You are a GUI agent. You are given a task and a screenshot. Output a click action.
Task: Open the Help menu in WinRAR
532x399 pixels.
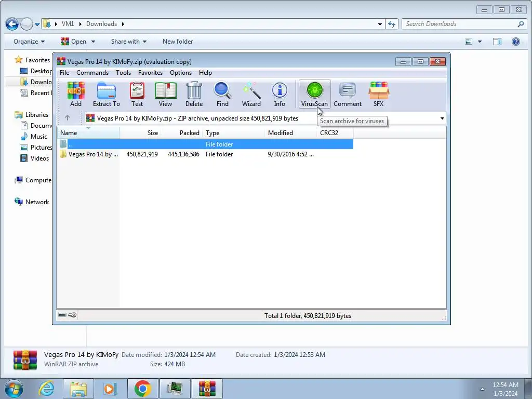tap(205, 73)
